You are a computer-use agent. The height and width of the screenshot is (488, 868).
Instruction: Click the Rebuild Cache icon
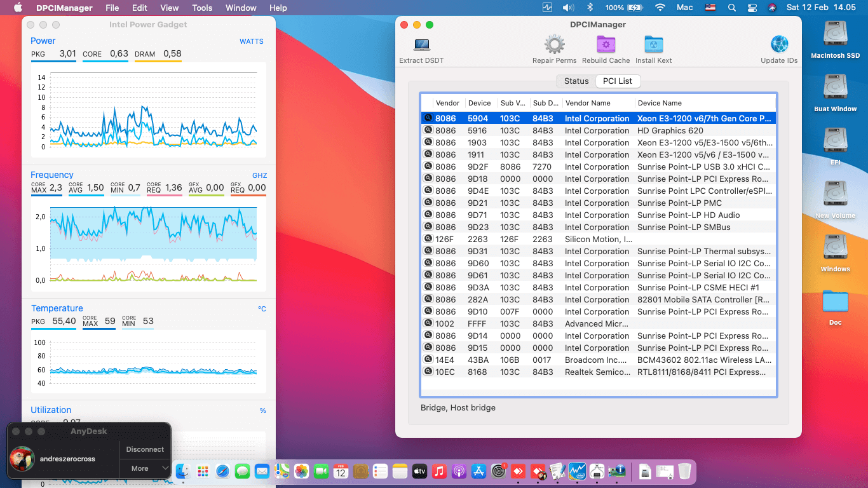(x=606, y=44)
